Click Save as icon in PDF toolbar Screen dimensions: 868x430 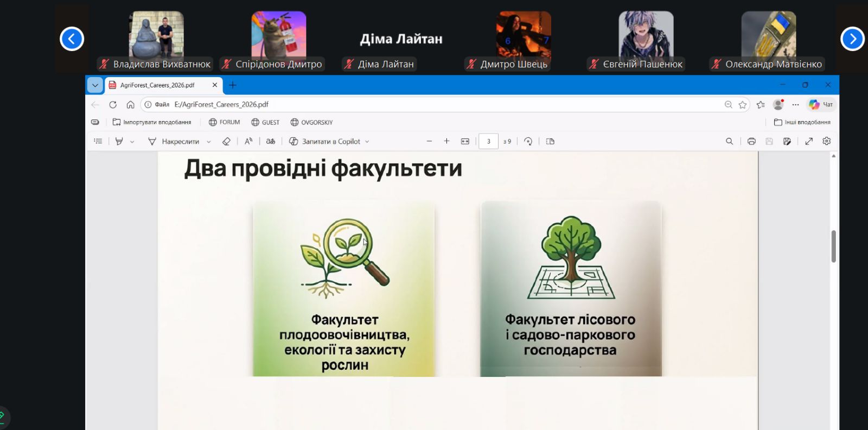point(787,141)
